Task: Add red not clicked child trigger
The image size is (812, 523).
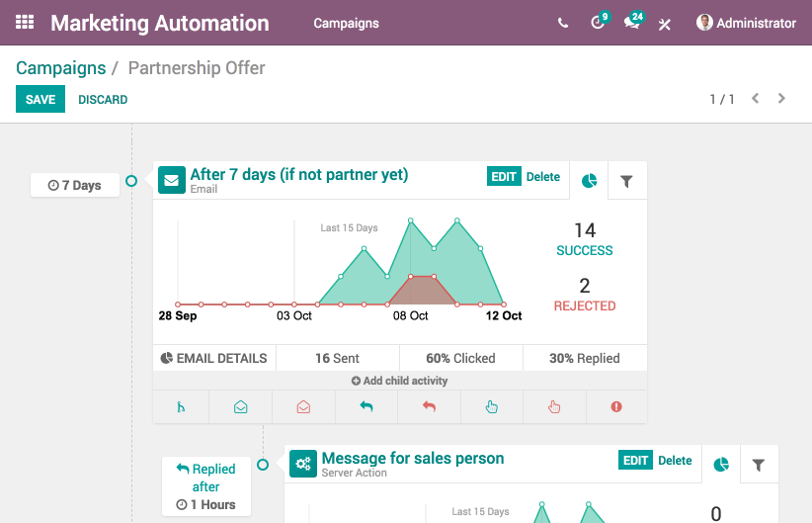Action: 554,407
